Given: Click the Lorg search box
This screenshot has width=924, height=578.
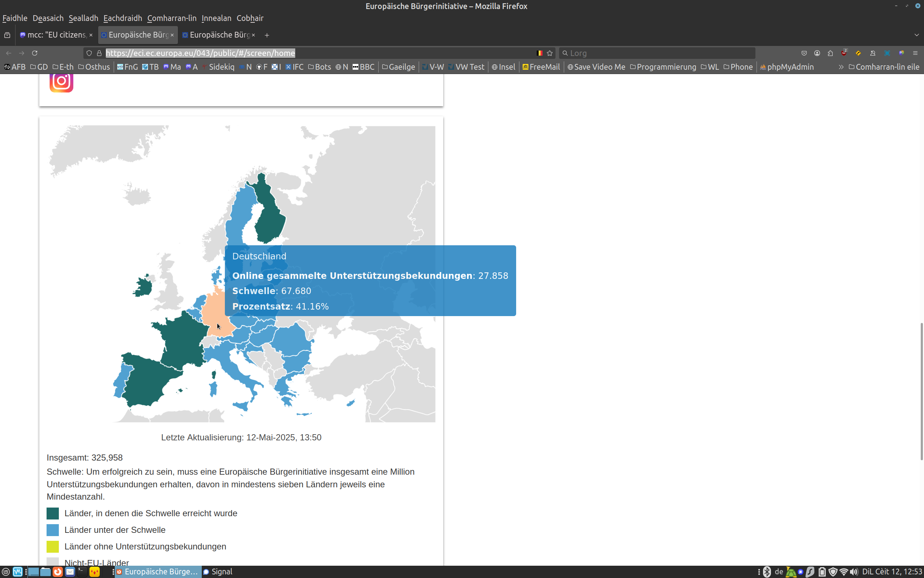Looking at the screenshot, I should (657, 53).
